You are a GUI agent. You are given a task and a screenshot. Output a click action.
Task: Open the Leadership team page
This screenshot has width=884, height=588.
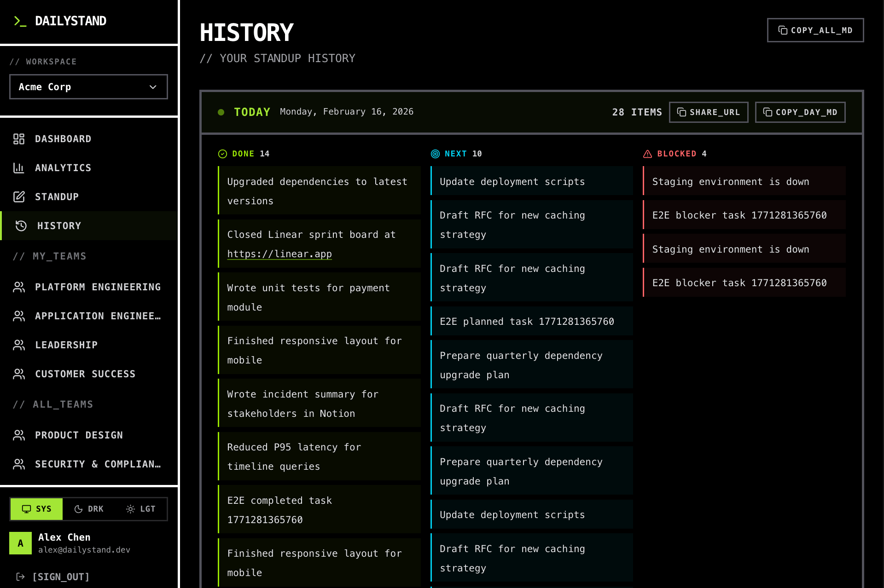coord(66,345)
